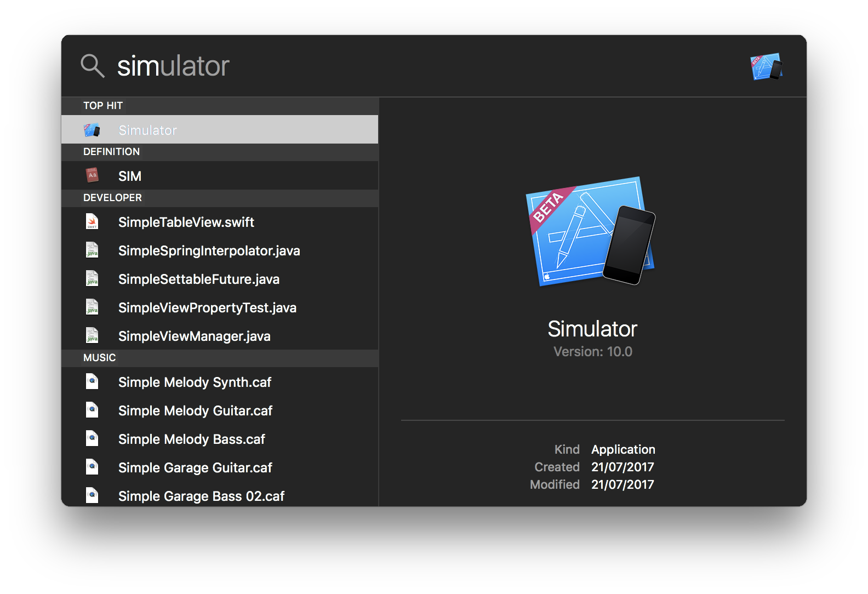Select the Simulator top hit result
Screen dimensions: 868x594
click(220, 130)
